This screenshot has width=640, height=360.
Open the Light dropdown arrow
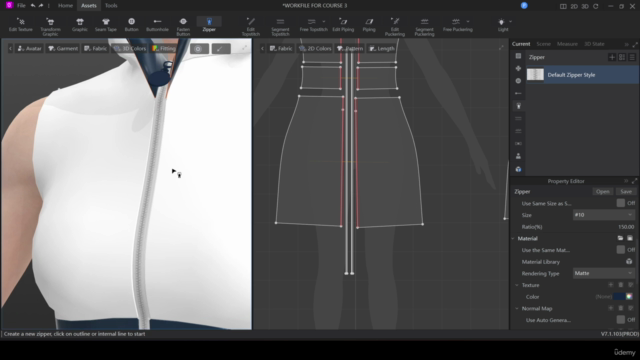click(510, 22)
